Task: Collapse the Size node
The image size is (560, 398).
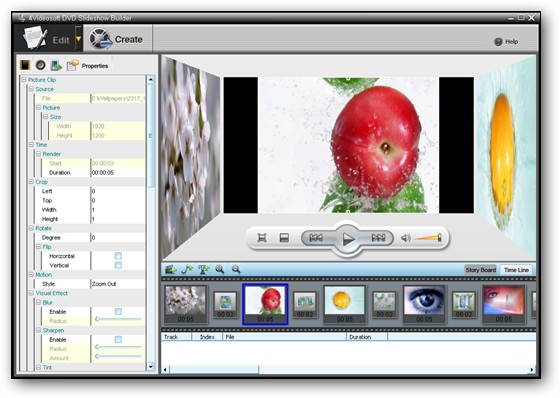Action: pos(46,117)
